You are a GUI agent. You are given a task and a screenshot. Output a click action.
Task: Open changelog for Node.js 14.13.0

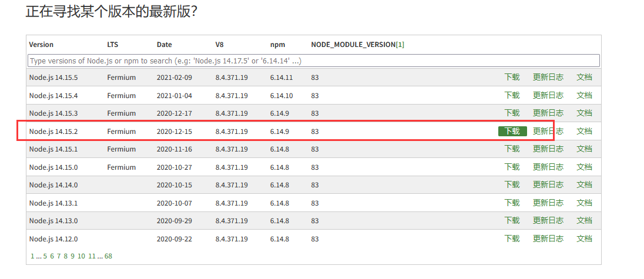coord(548,221)
